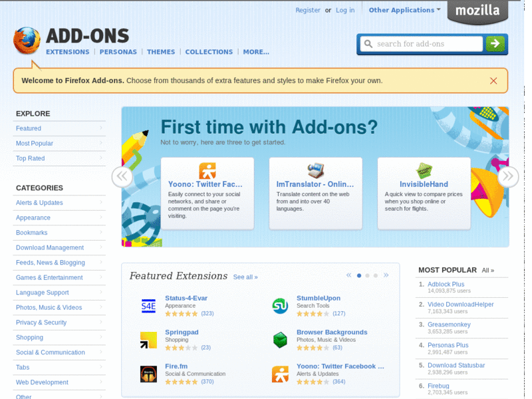Click the magnifier icon in search box
Image resolution: width=532 pixels, height=399 pixels.
coord(368,44)
